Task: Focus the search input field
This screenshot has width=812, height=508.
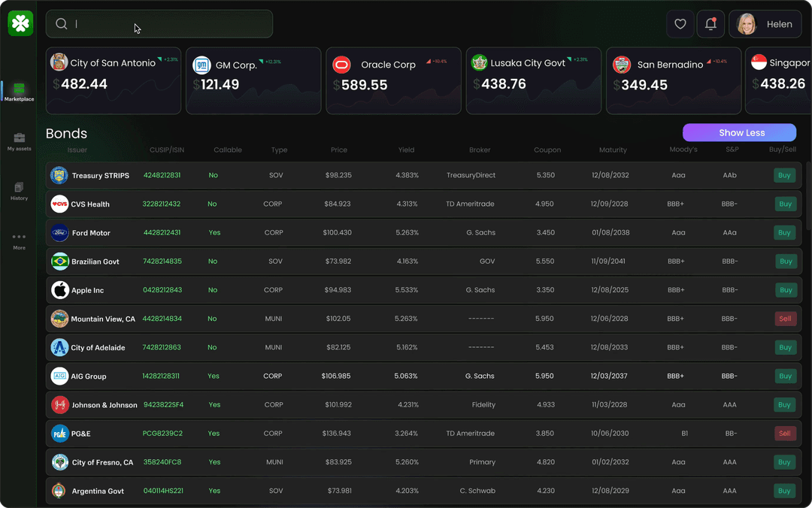Action: point(159,24)
